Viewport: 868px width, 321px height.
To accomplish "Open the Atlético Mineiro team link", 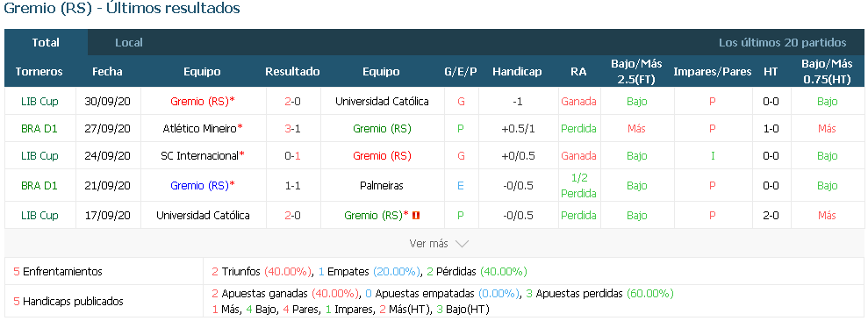I will coord(200,128).
